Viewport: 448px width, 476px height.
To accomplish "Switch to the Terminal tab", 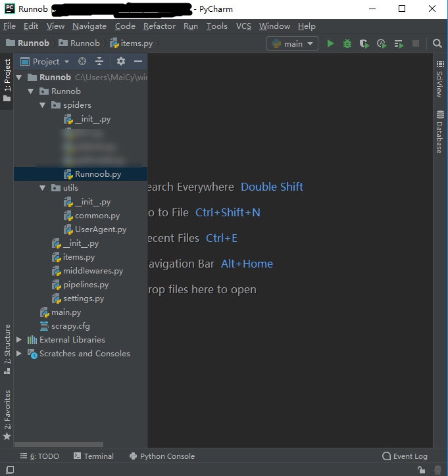I will [x=93, y=456].
